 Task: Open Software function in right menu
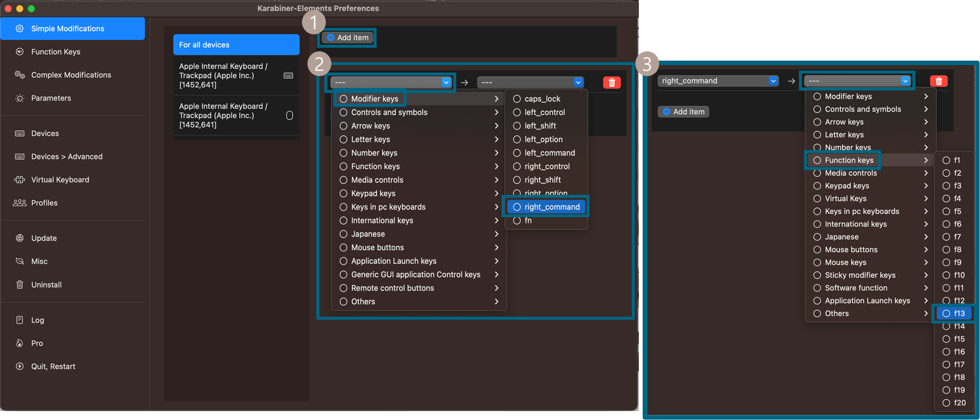[x=870, y=288]
